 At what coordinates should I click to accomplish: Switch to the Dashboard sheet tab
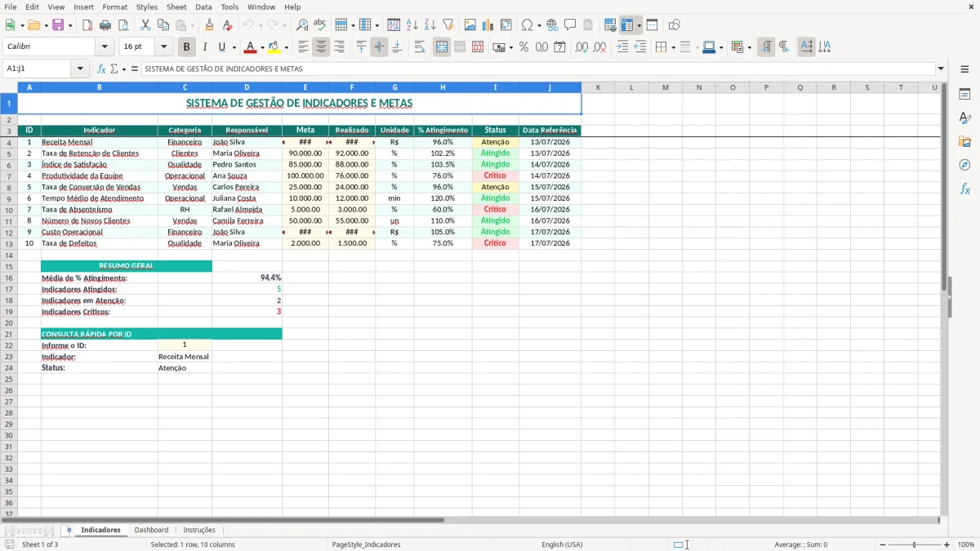click(x=151, y=531)
